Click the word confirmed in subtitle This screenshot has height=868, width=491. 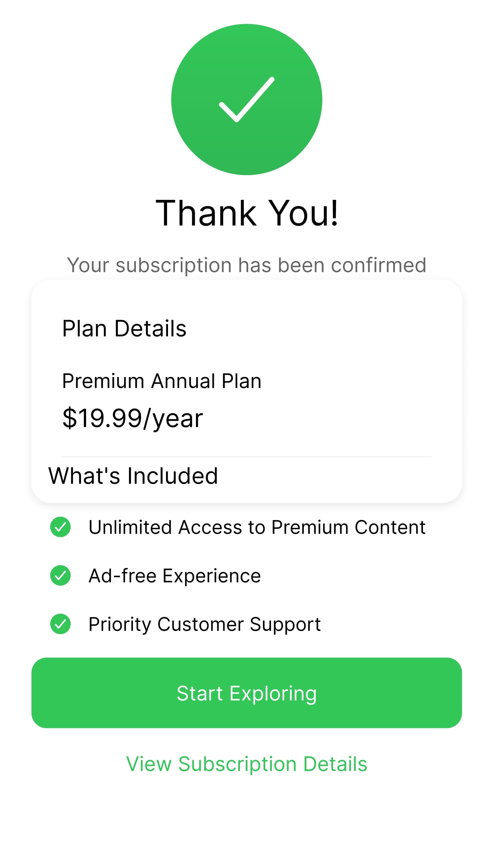click(x=378, y=265)
